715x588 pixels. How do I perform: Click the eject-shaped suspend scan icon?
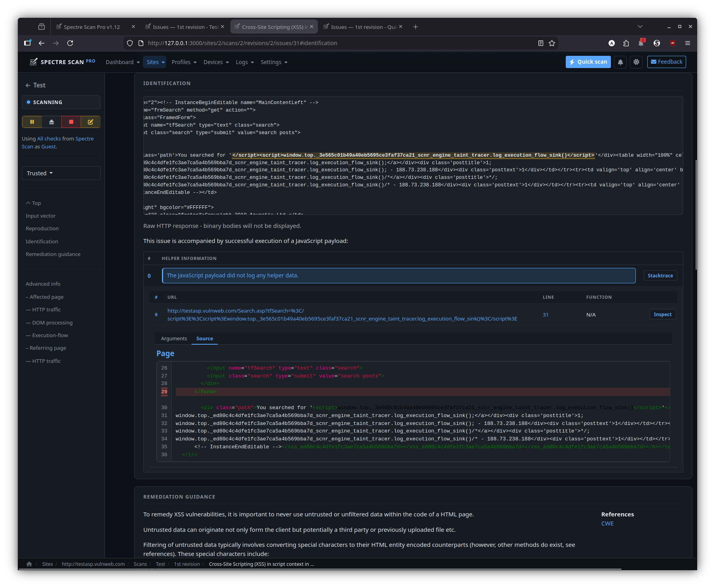pyautogui.click(x=51, y=122)
